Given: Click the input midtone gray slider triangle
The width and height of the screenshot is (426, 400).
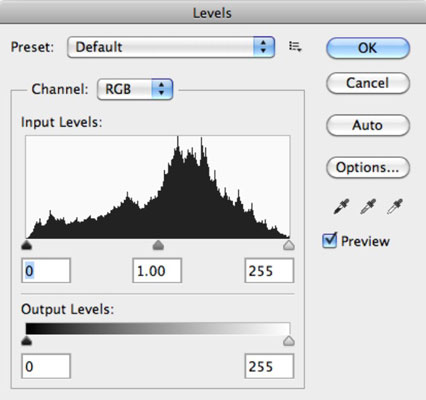Looking at the screenshot, I should coord(158,246).
